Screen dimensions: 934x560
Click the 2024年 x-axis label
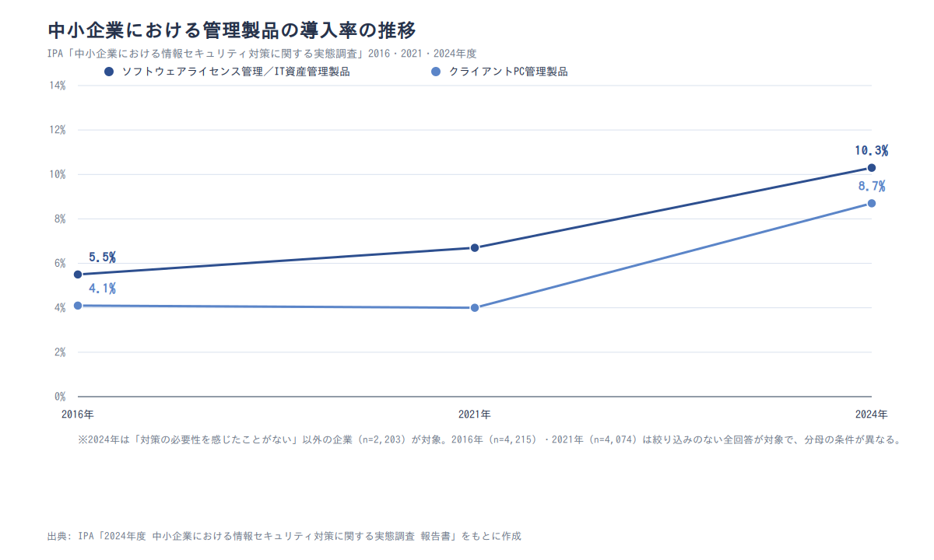click(871, 414)
